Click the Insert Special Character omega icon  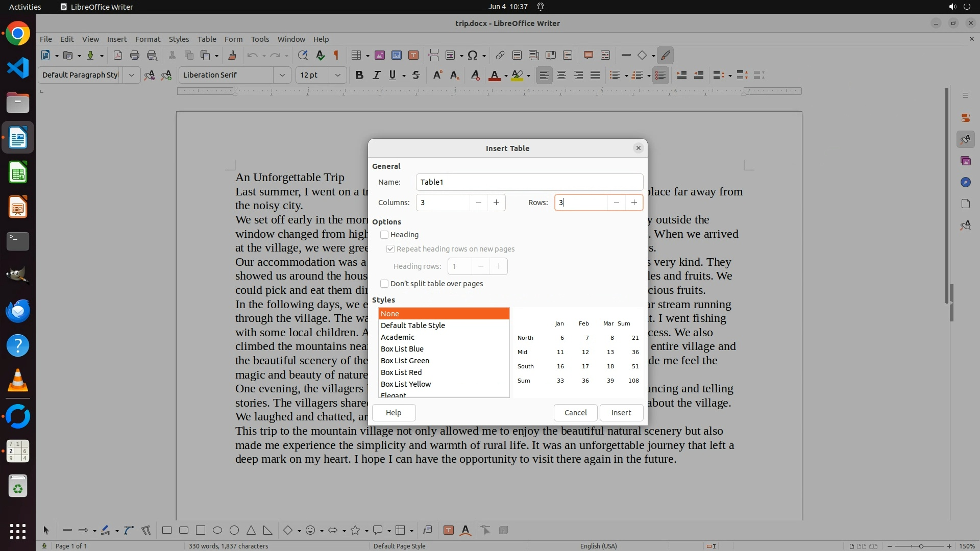[473, 55]
